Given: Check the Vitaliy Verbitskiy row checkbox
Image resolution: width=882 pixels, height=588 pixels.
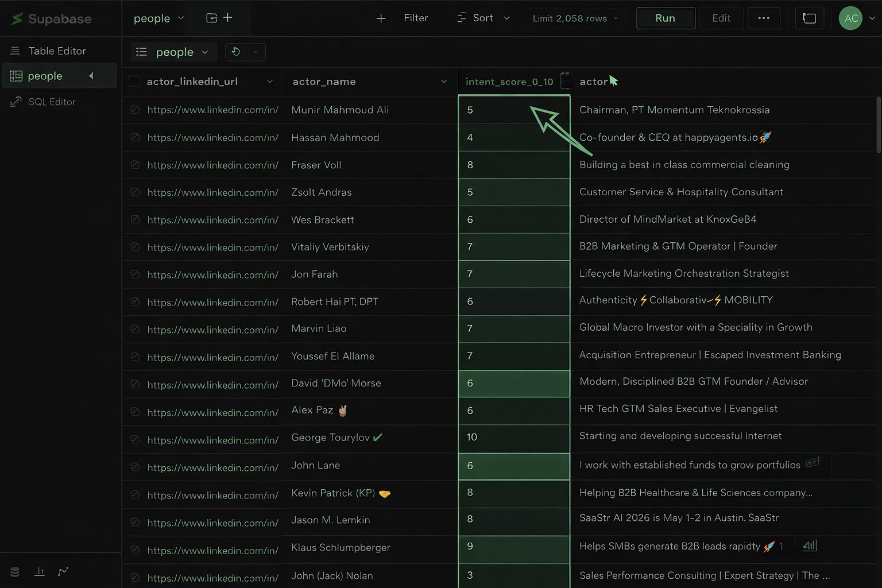Looking at the screenshot, I should point(135,247).
